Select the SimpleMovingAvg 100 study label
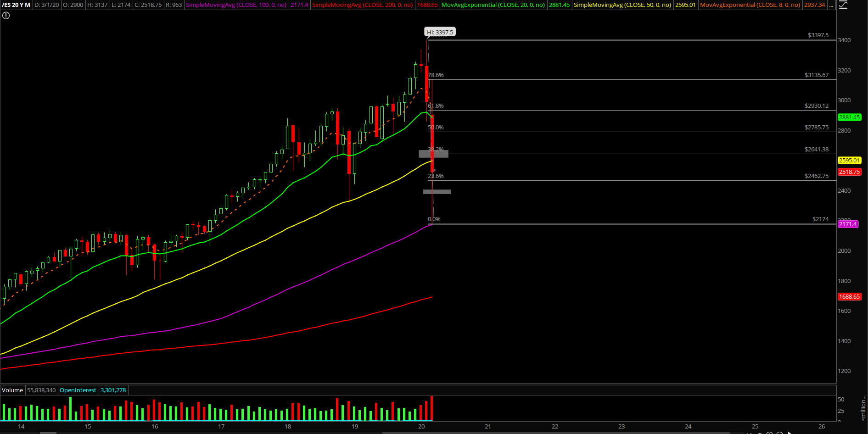This screenshot has width=868, height=434. (x=236, y=5)
